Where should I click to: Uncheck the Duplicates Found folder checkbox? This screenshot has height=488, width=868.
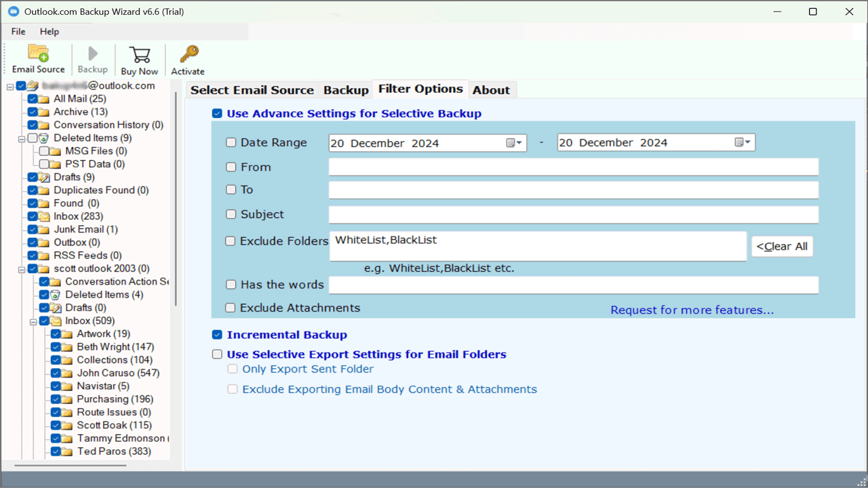33,190
